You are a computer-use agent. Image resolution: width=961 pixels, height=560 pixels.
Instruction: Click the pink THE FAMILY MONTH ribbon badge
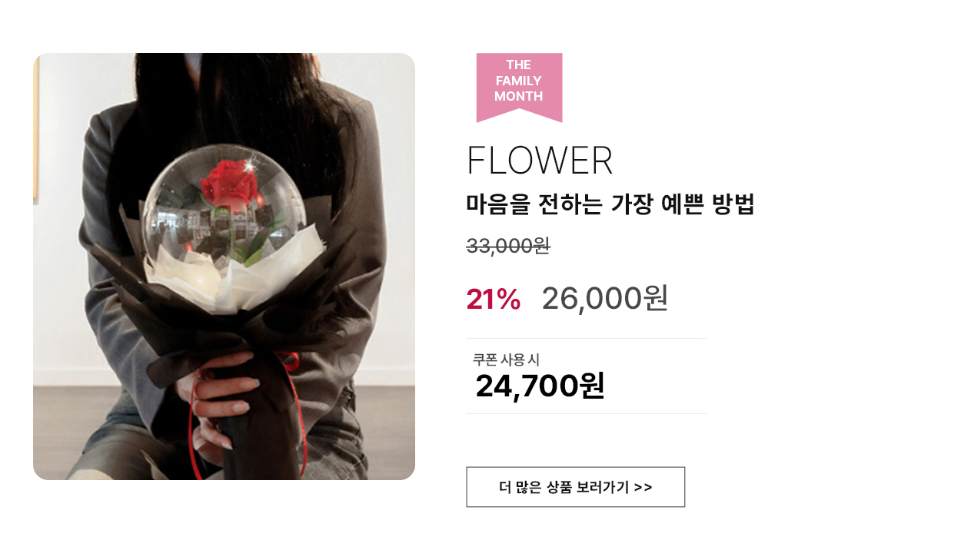click(519, 87)
